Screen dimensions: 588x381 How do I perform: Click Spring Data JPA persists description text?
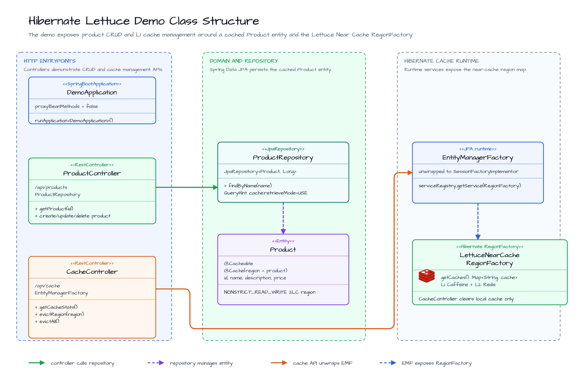pyautogui.click(x=271, y=70)
